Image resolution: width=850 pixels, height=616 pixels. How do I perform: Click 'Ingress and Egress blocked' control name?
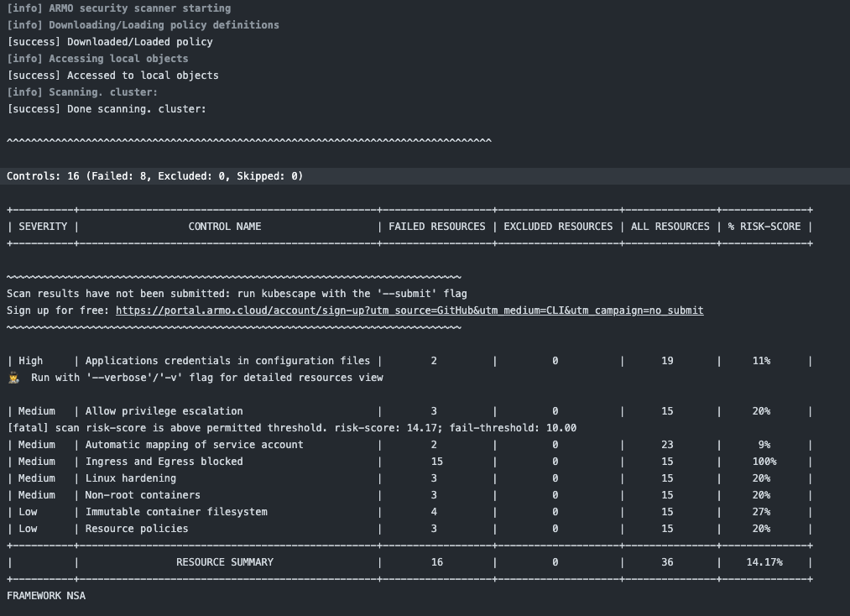click(x=164, y=462)
